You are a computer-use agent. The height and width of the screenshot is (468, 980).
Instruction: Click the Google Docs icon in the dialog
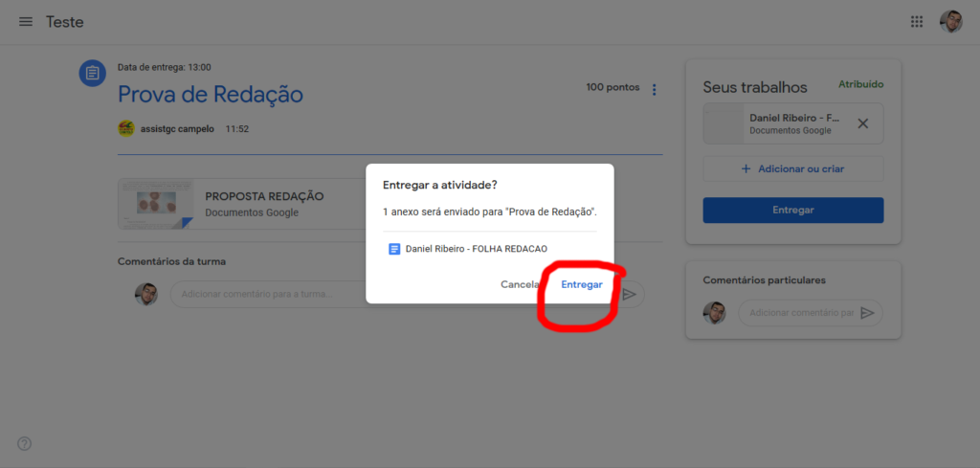coord(393,249)
